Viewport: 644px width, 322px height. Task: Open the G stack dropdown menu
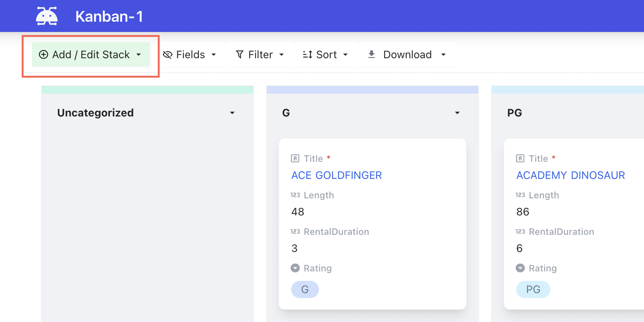[457, 113]
